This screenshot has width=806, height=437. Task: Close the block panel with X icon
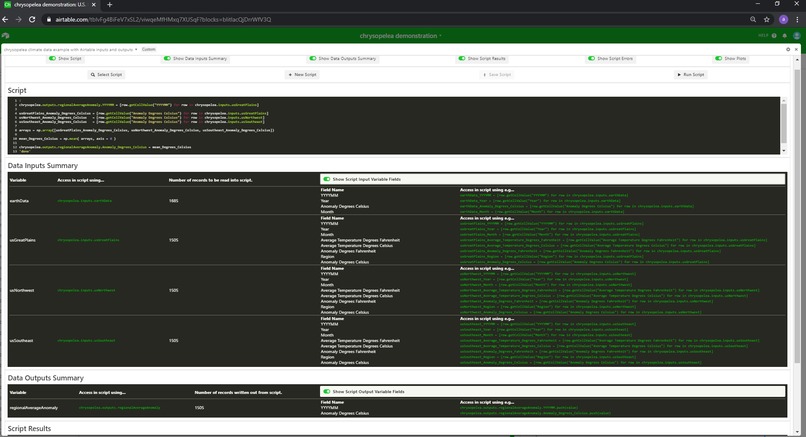(x=796, y=49)
